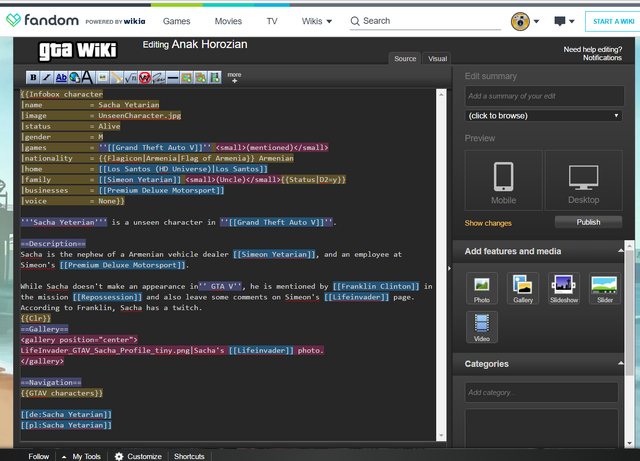Open the TV navigation item
The width and height of the screenshot is (640, 461).
pos(272,21)
